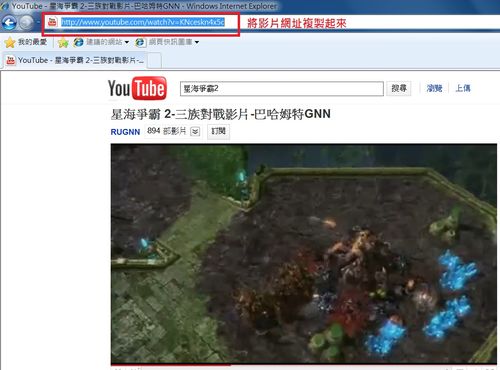Click the YouTube favicon in address bar

pos(52,22)
